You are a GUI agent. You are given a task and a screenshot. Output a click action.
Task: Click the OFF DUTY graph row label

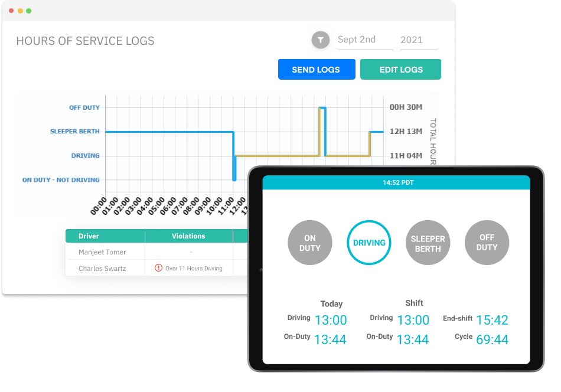84,107
